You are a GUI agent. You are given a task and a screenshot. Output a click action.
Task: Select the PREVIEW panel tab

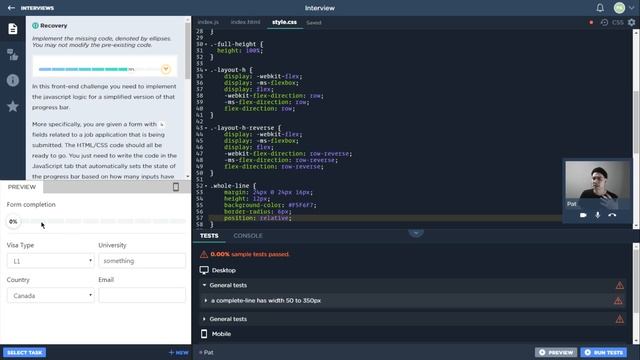click(x=22, y=187)
